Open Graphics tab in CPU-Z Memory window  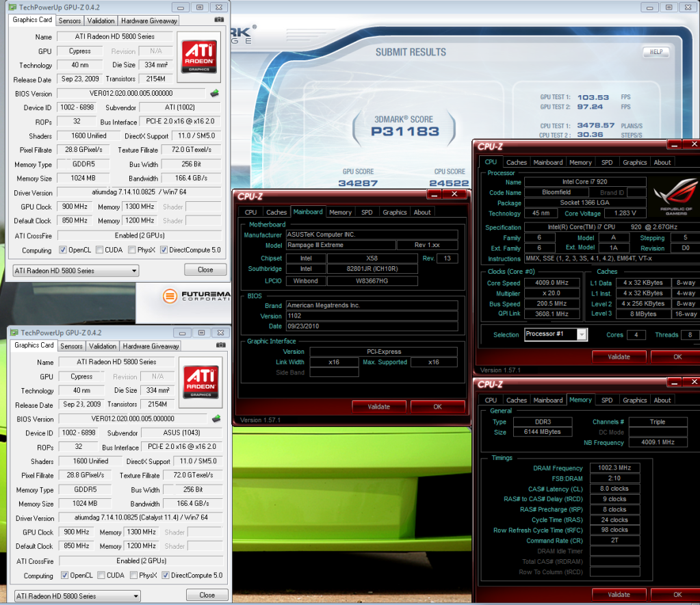tap(634, 400)
